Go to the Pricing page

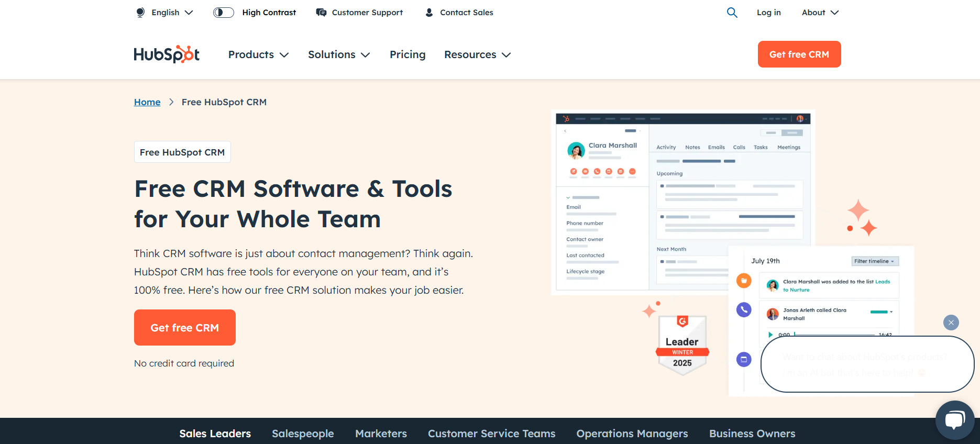point(408,54)
